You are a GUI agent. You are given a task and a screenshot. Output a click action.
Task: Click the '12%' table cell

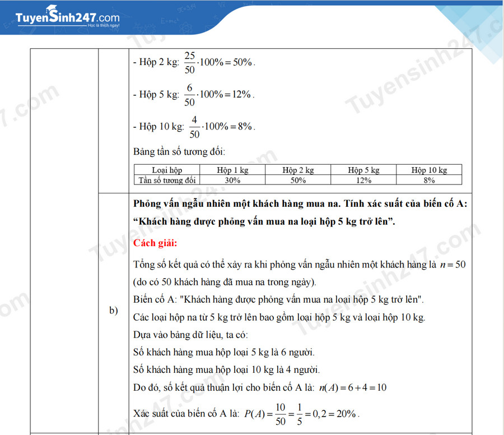click(363, 180)
